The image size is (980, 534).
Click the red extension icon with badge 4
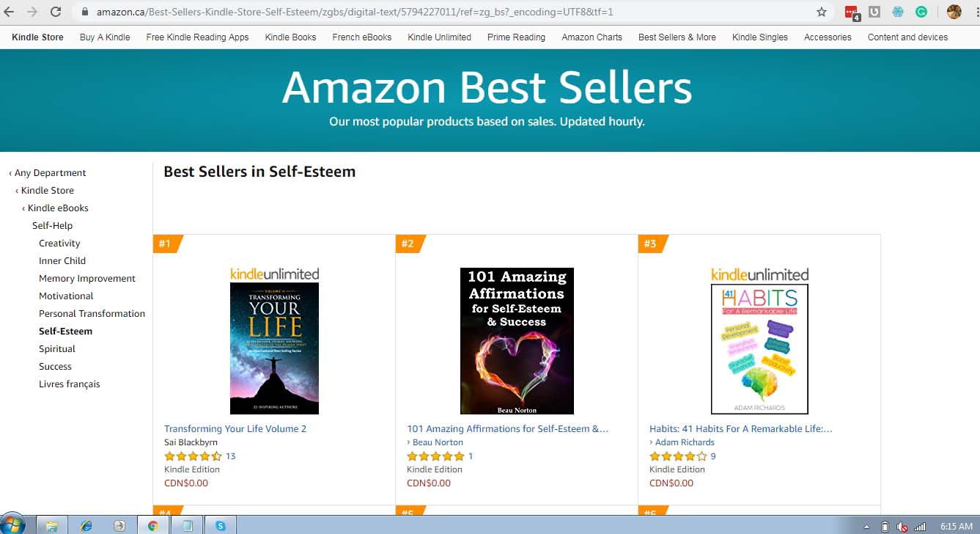[851, 12]
